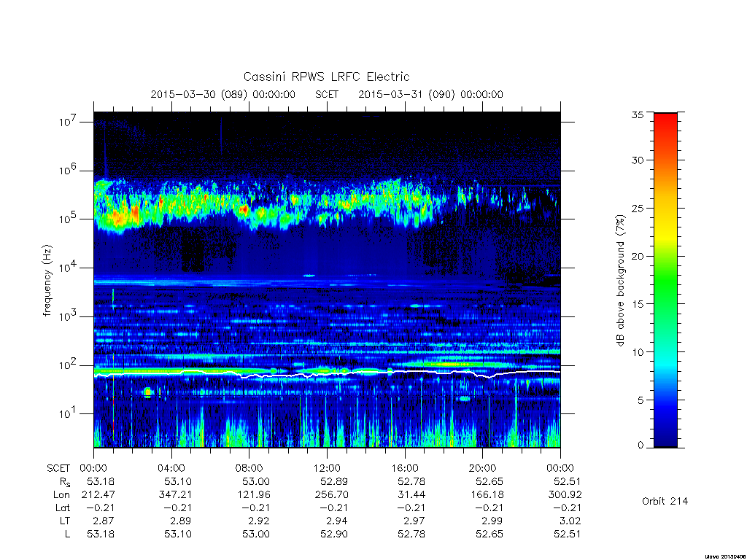Screen dimensions: 747x560
Task: Click the Rs row label
Action: 65,482
